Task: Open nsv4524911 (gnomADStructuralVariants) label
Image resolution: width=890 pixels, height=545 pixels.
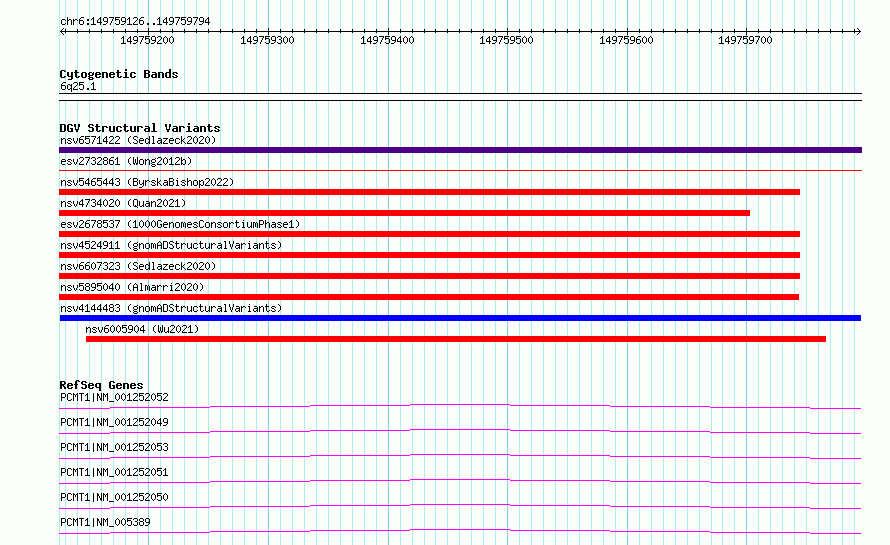Action: (x=171, y=245)
